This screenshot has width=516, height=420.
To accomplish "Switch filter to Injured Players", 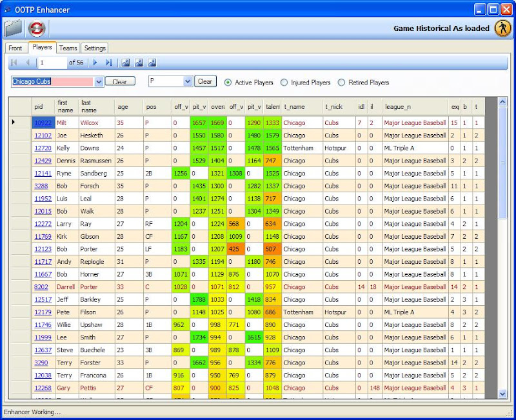I will [x=283, y=82].
